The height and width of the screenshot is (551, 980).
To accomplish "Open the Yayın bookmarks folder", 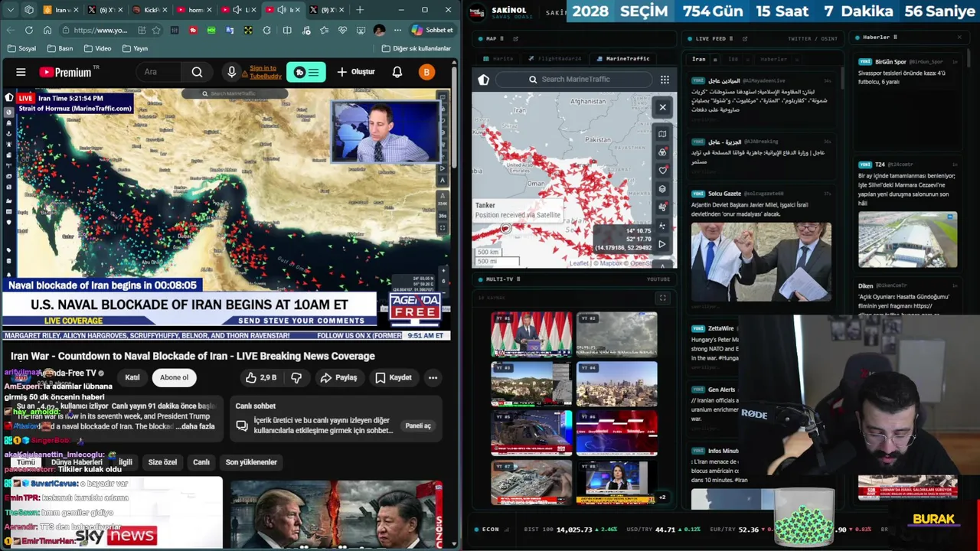I will coord(135,48).
